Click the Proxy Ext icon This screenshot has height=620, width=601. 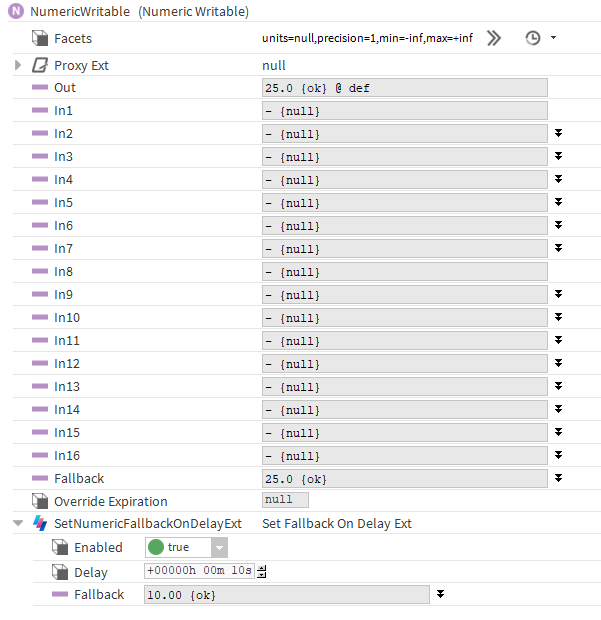[x=40, y=65]
